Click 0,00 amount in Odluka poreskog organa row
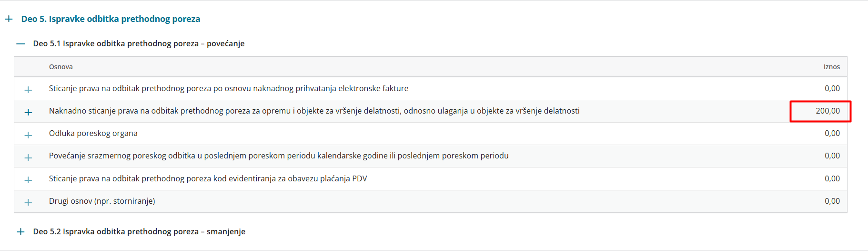Viewport: 868px width, 251px height. coord(832,133)
